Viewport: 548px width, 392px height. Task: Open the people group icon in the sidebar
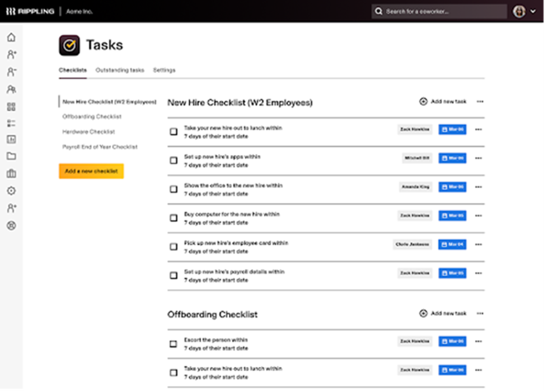click(11, 89)
